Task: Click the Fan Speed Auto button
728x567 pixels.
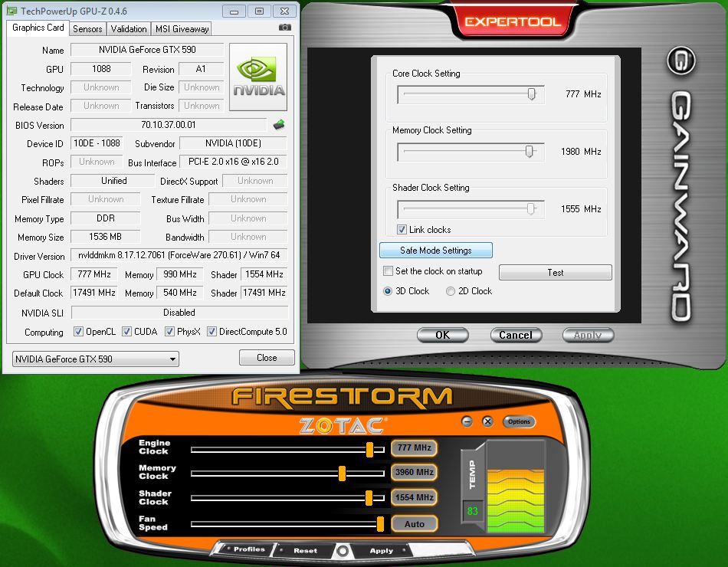Action: [x=414, y=524]
